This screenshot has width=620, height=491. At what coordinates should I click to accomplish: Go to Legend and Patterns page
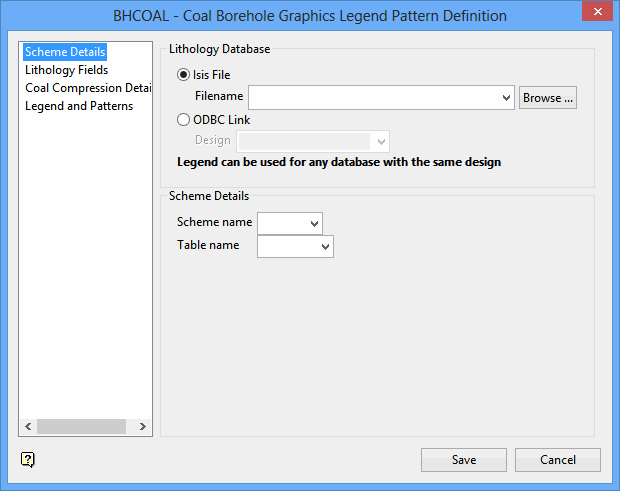tap(79, 106)
